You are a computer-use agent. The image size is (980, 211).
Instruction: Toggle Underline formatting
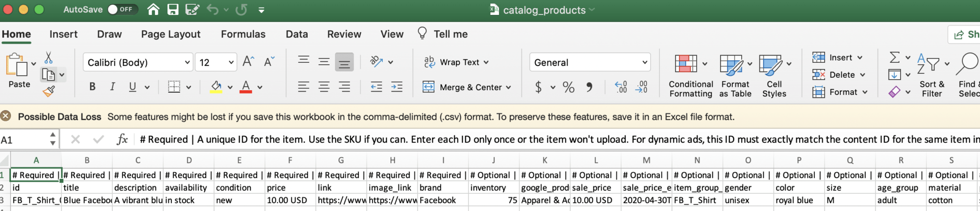pos(133,87)
